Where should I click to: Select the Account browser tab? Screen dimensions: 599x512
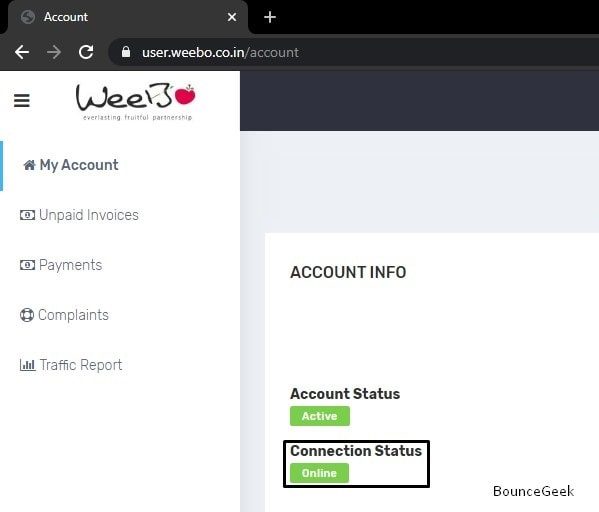(128, 17)
